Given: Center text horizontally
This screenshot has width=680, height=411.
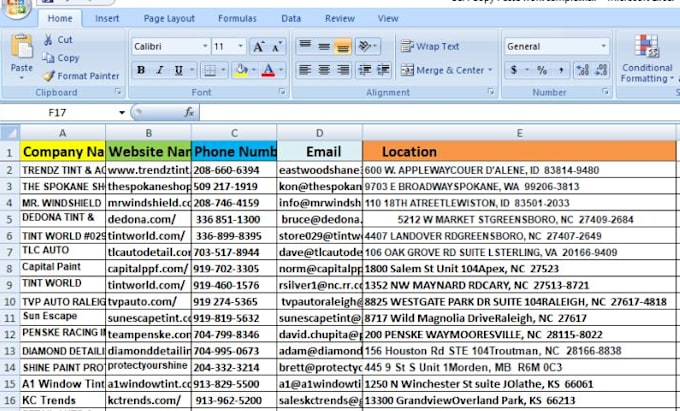Looking at the screenshot, I should 324,70.
